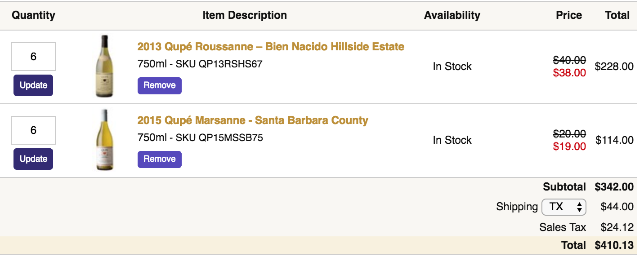Image resolution: width=644 pixels, height=257 pixels.
Task: Open the Roussanne bottle thumbnail image
Action: click(x=105, y=66)
